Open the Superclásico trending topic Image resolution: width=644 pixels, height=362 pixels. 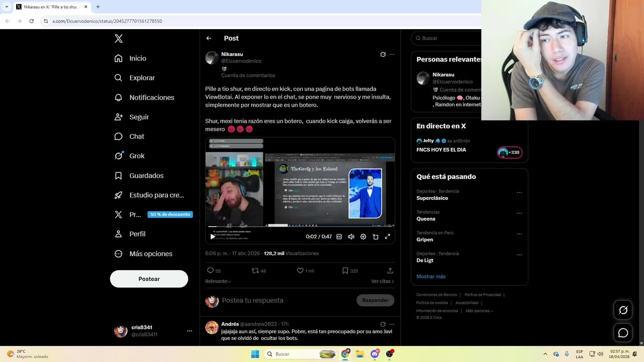pyautogui.click(x=432, y=198)
